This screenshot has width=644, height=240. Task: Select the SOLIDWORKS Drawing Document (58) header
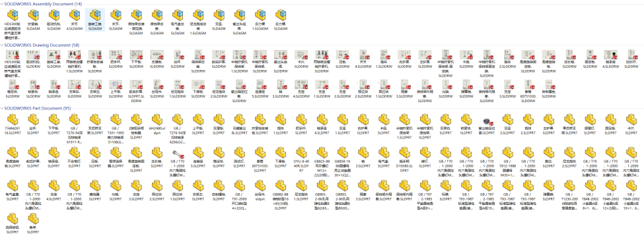[42, 45]
